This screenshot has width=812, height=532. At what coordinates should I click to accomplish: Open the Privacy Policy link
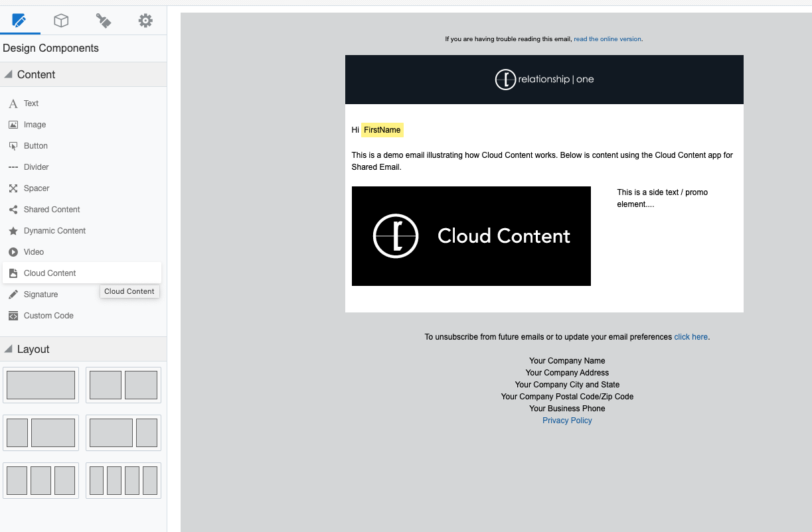coord(567,421)
